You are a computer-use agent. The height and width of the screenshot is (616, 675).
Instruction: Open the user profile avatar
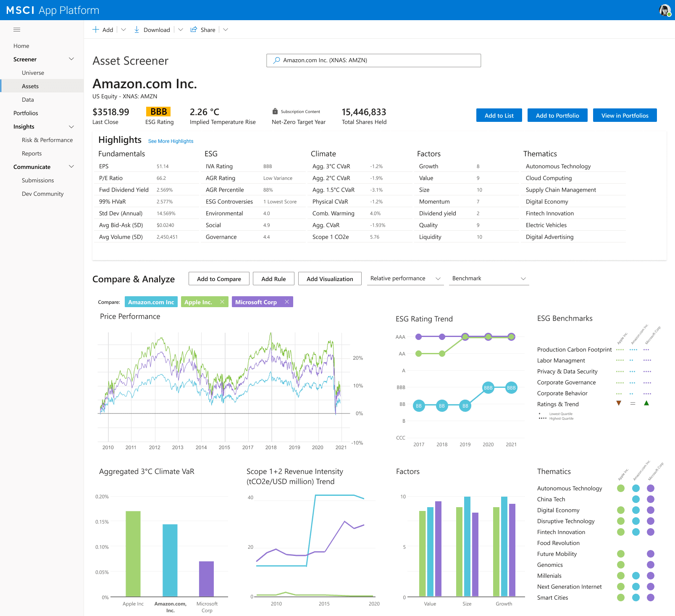point(665,10)
